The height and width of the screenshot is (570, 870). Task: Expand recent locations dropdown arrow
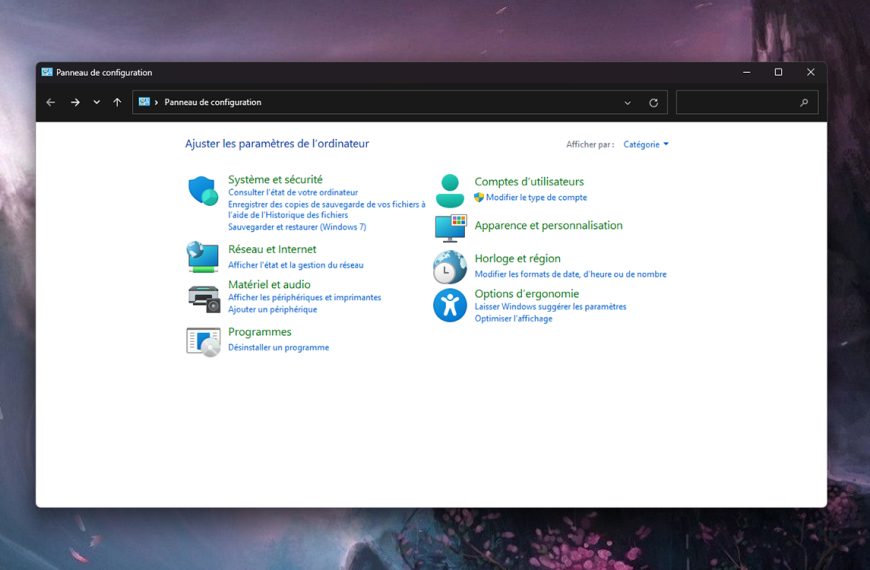tap(97, 103)
